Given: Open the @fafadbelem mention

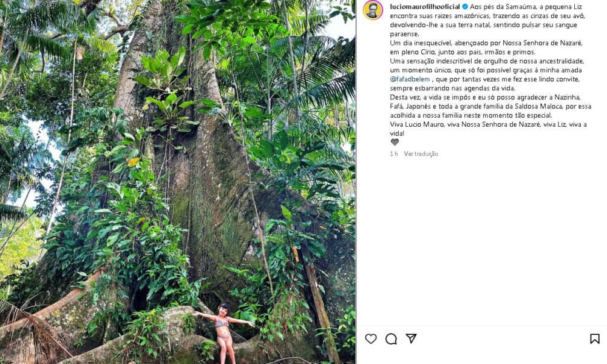Looking at the screenshot, I should click(x=410, y=79).
